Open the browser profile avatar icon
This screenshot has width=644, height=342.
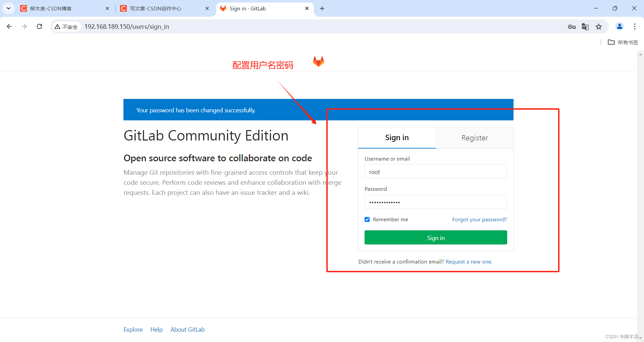click(x=620, y=26)
